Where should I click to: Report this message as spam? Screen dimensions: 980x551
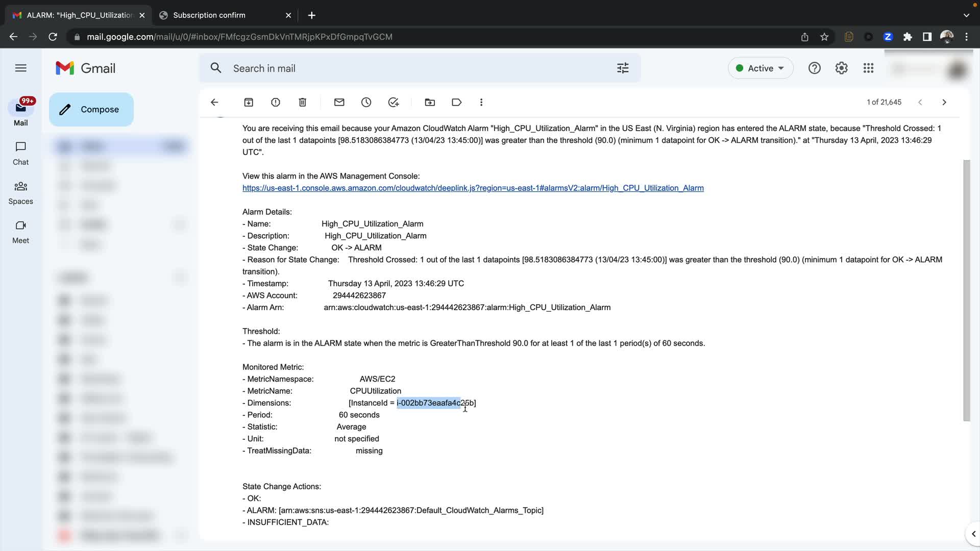276,102
